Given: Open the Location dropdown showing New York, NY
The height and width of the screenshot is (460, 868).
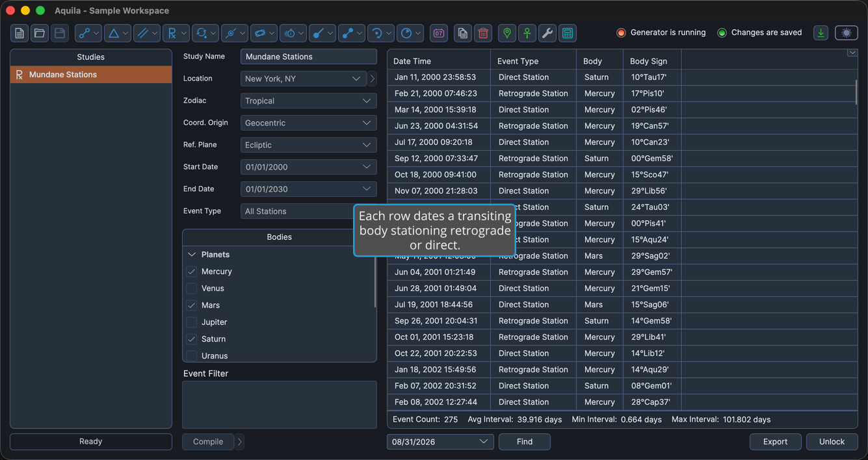Looking at the screenshot, I should 304,79.
